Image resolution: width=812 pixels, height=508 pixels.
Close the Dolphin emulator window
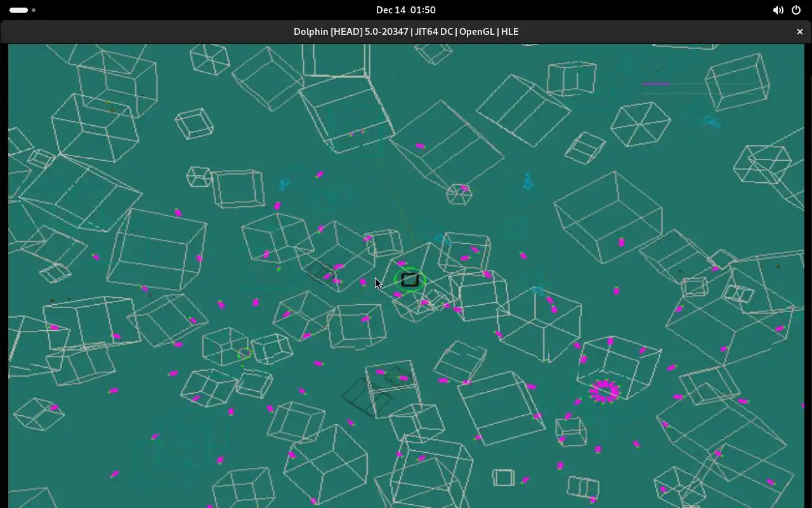point(799,32)
